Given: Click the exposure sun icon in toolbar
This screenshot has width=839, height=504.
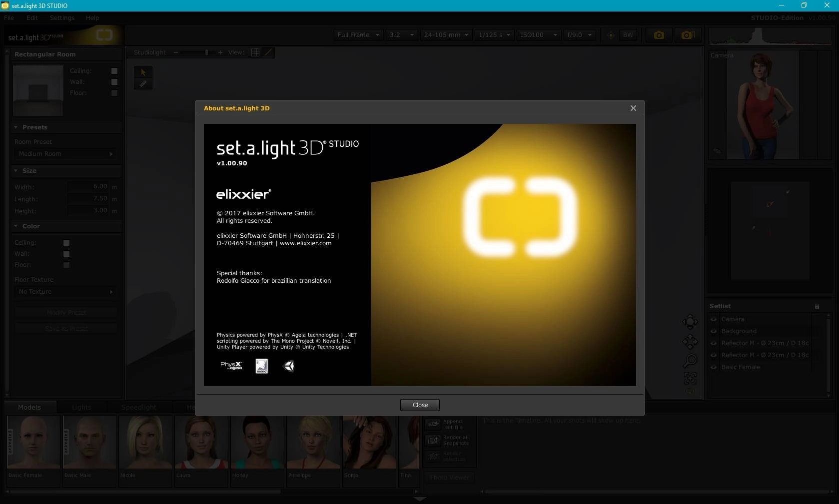Looking at the screenshot, I should tap(611, 35).
